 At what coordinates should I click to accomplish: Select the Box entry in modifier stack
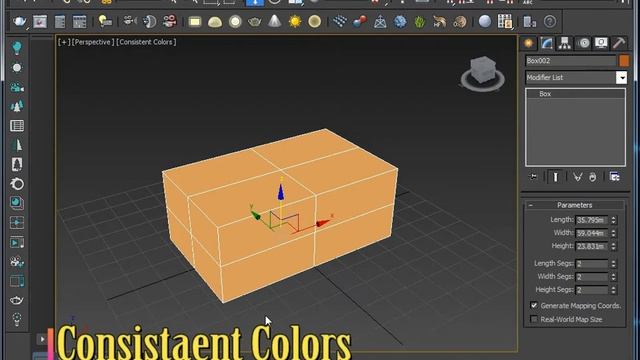[576, 94]
